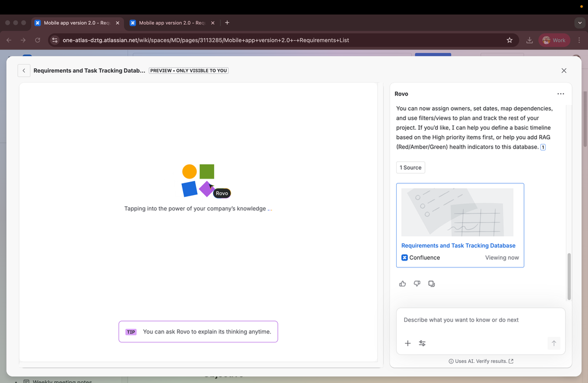
Task: Click the Uses AI Verify results link
Action: click(x=481, y=361)
